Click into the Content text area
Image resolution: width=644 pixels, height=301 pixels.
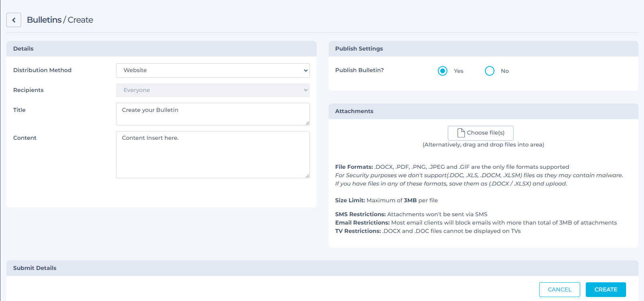[x=213, y=154]
